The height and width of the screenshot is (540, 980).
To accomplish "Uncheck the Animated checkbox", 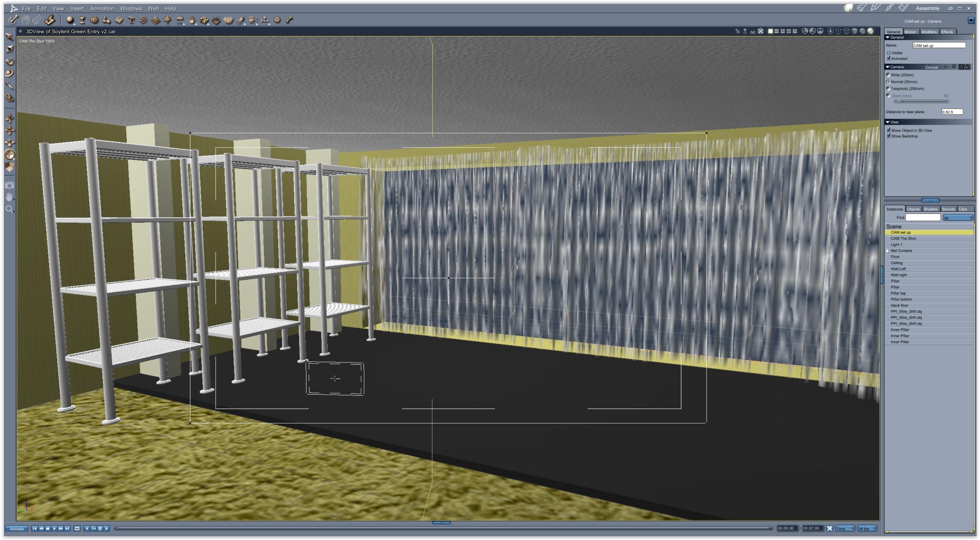I will [889, 58].
